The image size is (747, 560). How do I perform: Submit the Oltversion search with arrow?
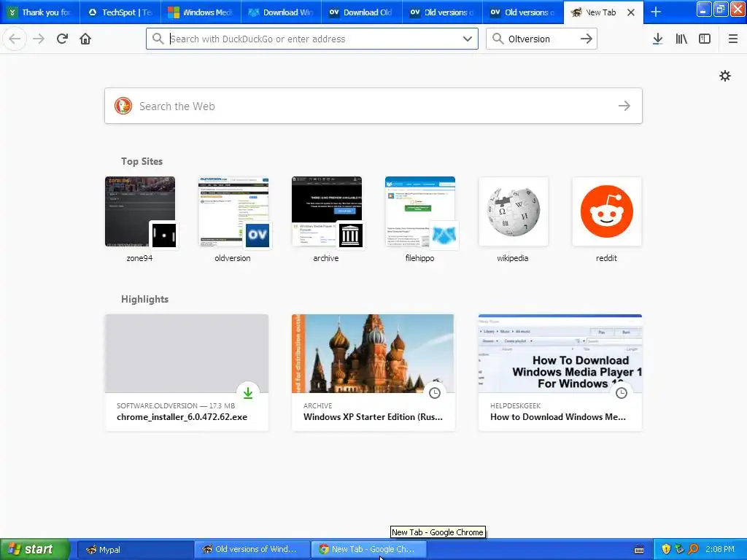click(x=587, y=39)
